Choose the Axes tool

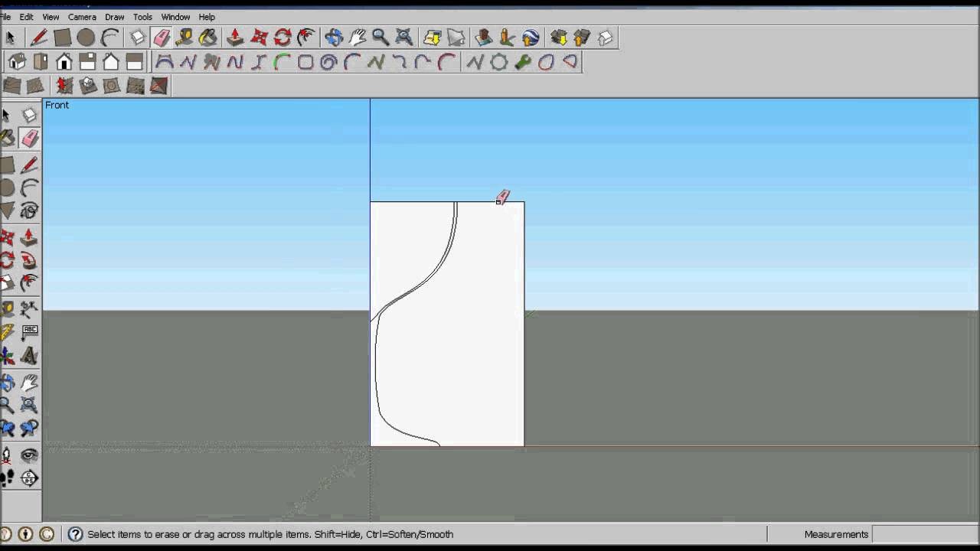coord(7,355)
